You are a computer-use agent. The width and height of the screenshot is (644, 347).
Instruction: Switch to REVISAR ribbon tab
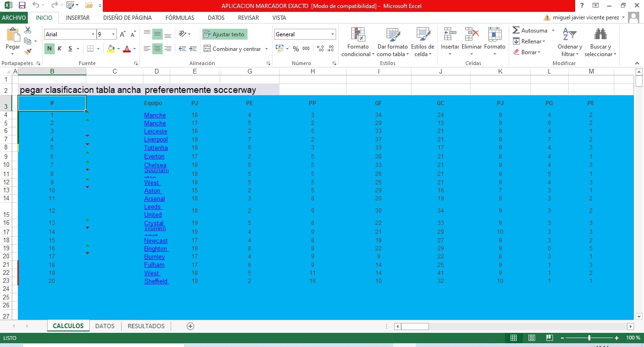point(248,18)
